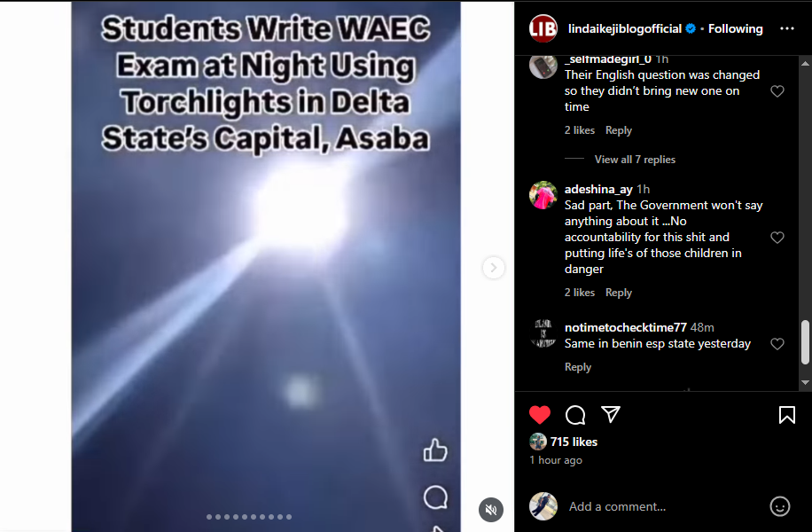The height and width of the screenshot is (532, 812).
Task: Like the _selfmadegirl_0 comment with its heart
Action: click(777, 91)
